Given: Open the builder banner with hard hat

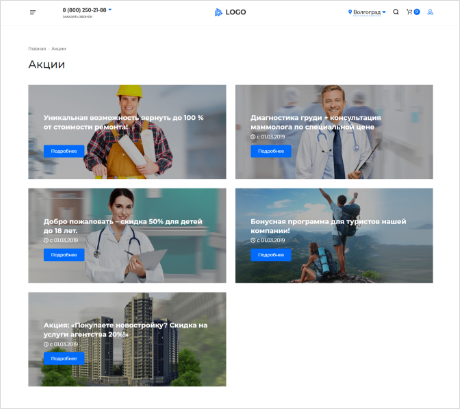Looking at the screenshot, I should coord(127,132).
